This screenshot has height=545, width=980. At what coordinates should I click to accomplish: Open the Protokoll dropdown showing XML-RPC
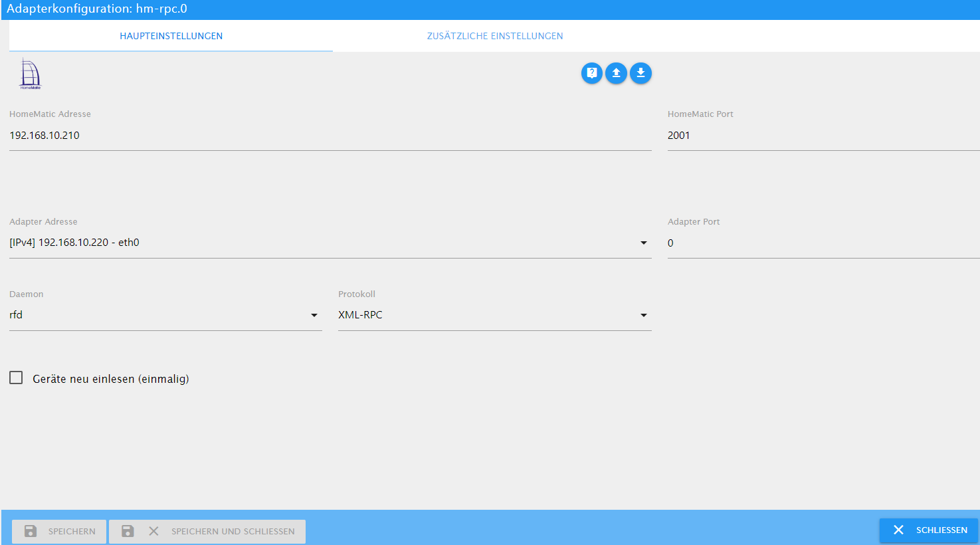(495, 315)
